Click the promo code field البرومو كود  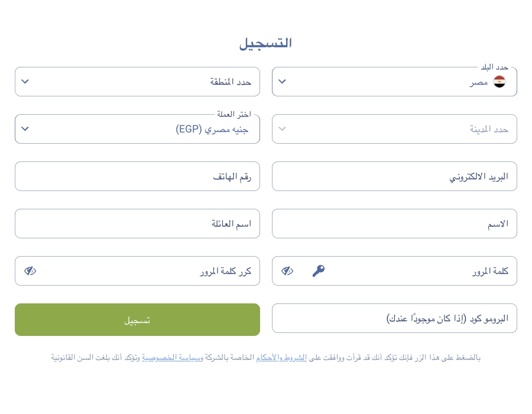[394, 318]
